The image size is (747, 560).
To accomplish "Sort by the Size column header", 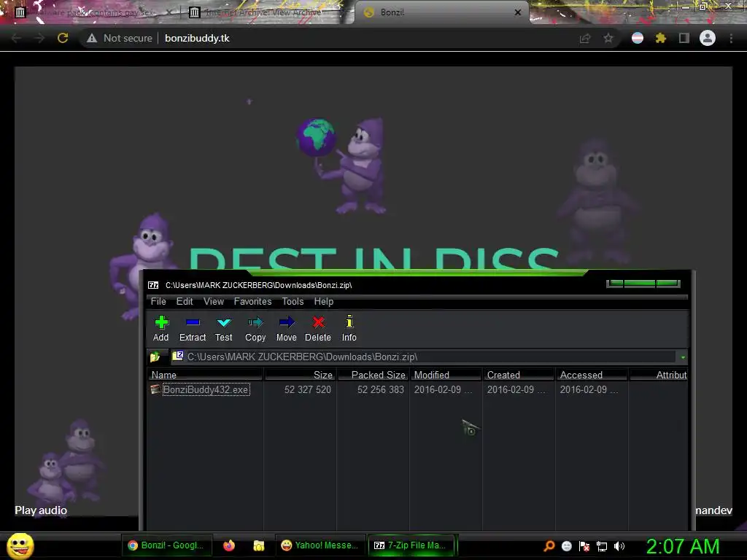I will (300, 375).
